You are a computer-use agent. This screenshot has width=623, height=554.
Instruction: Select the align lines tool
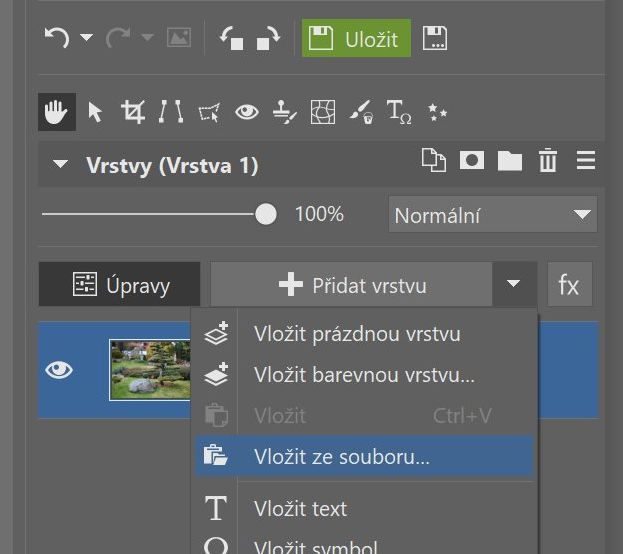tap(171, 112)
